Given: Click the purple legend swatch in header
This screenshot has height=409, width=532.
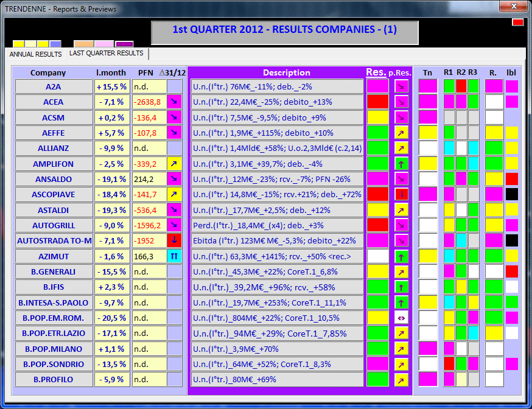Looking at the screenshot, I should 125,44.
